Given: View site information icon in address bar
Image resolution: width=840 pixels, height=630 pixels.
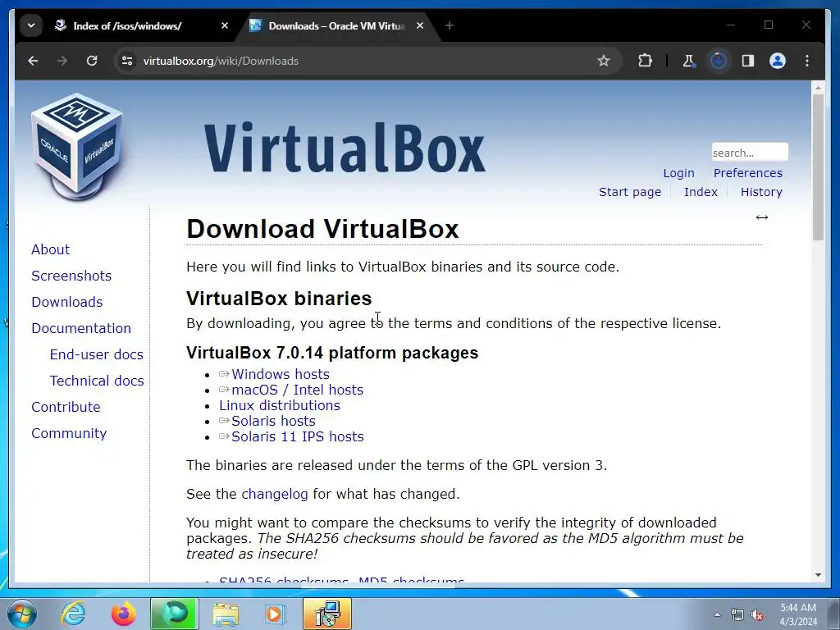Looking at the screenshot, I should (x=127, y=61).
